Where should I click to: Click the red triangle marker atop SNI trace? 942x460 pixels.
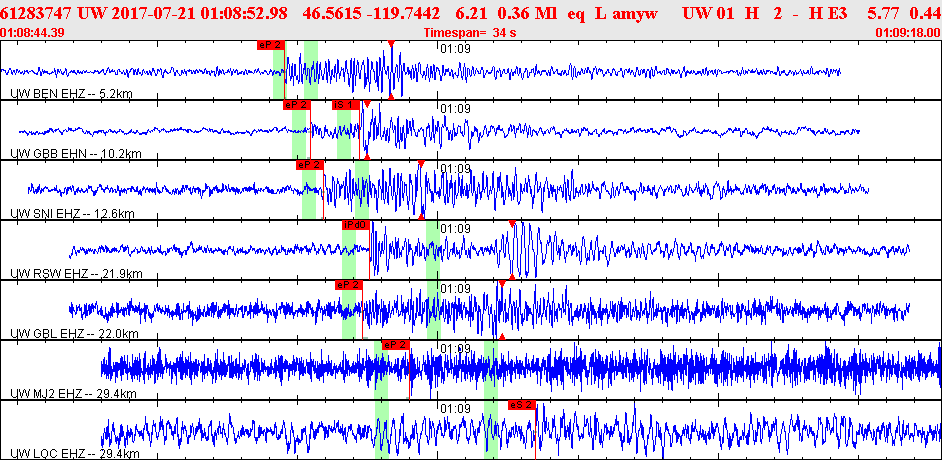click(x=421, y=164)
